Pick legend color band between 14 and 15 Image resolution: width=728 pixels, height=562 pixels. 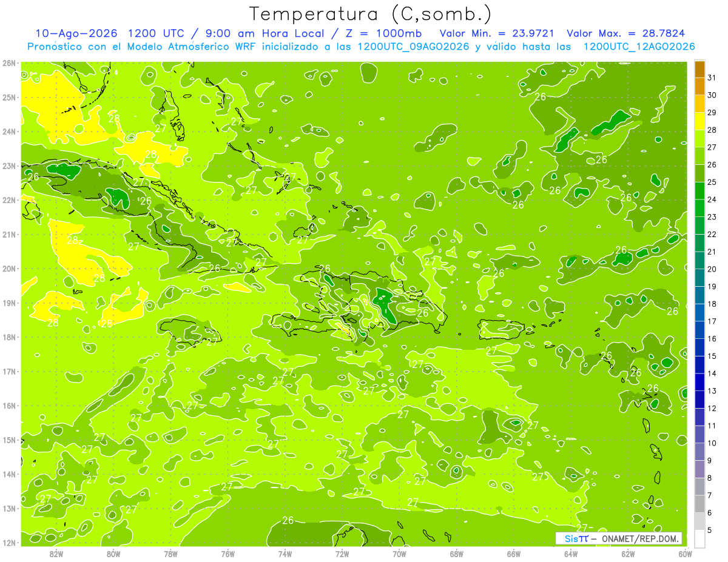[x=699, y=365]
